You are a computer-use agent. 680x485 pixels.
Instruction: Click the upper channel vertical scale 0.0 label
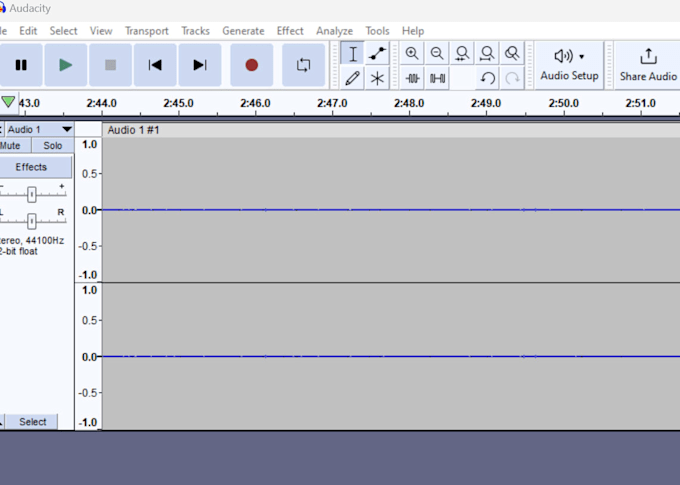pos(89,210)
